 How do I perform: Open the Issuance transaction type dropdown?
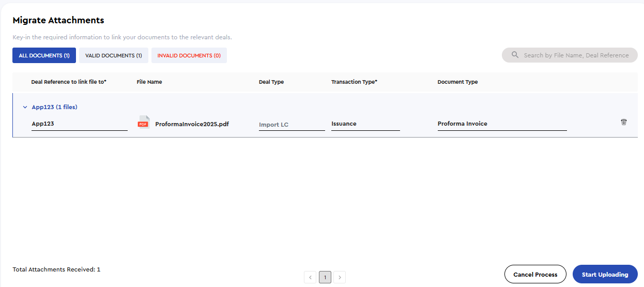point(365,124)
